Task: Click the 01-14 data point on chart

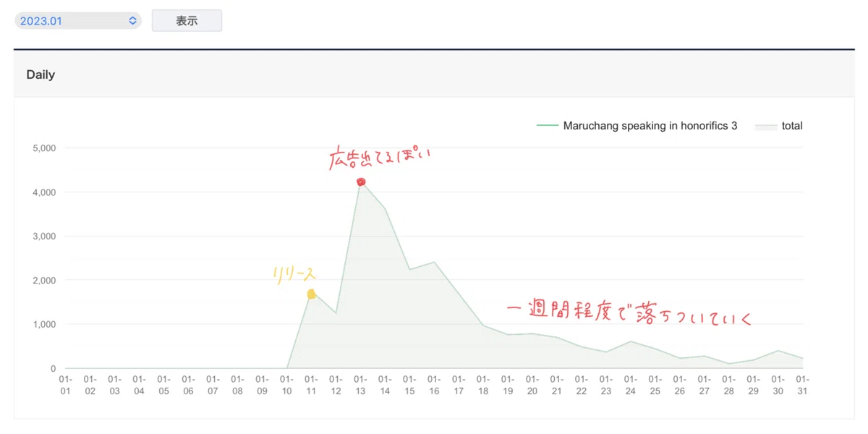Action: (385, 208)
